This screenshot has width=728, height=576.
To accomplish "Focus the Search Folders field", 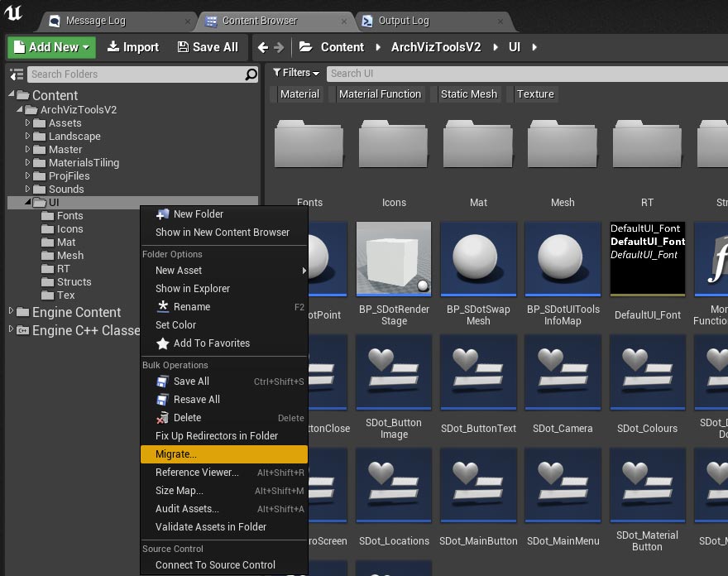I will [x=143, y=74].
